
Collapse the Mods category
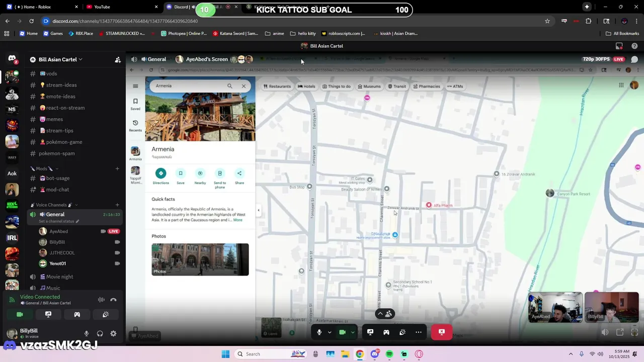pos(44,168)
